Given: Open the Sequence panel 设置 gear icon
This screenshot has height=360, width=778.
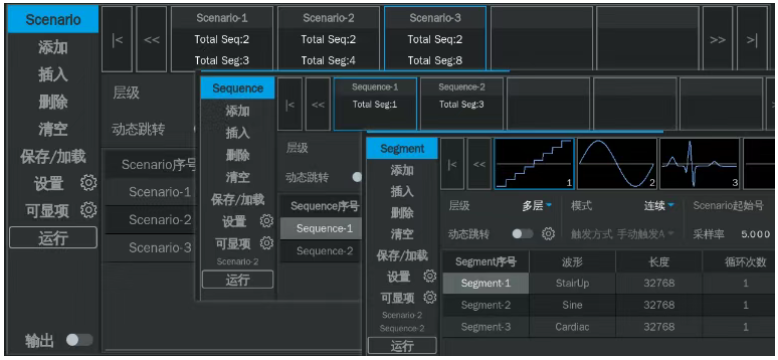Looking at the screenshot, I should tap(266, 220).
